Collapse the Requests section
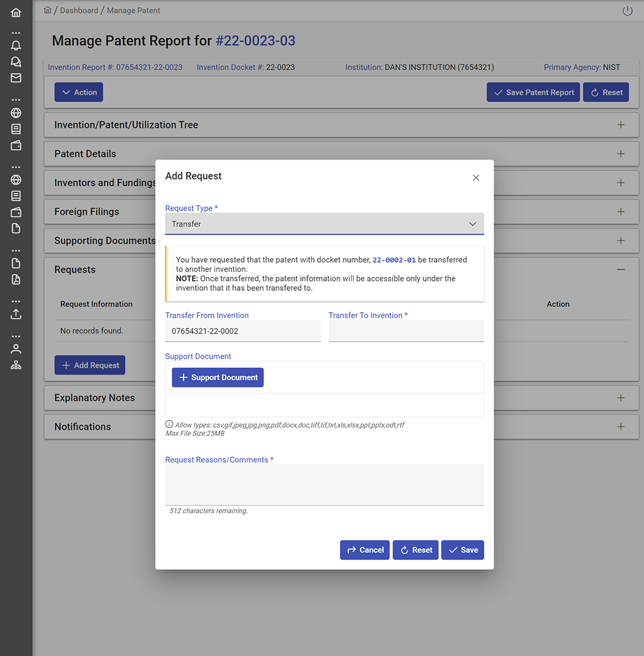 pos(620,270)
